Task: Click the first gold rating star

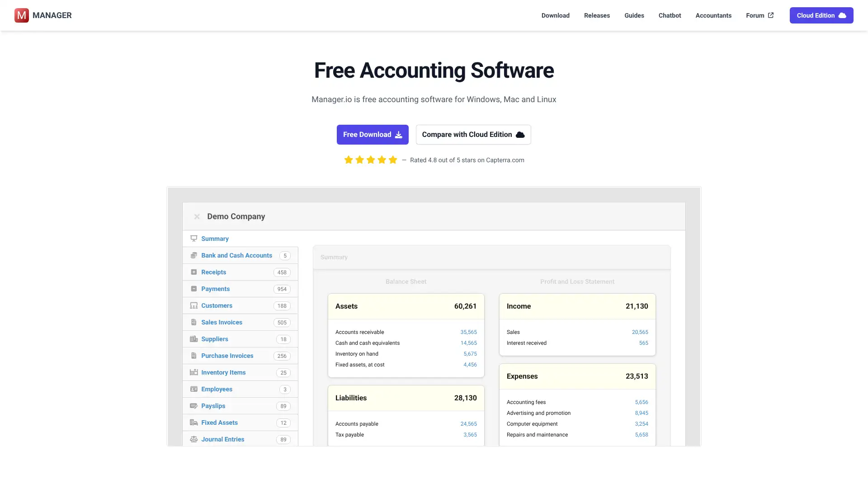Action: click(x=349, y=160)
